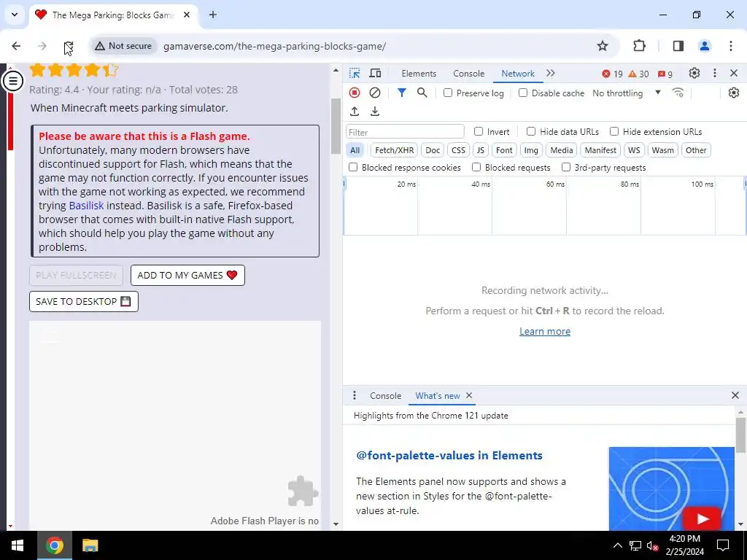This screenshot has height=560, width=747.
Task: Go back to the previous page
Action: [16, 46]
